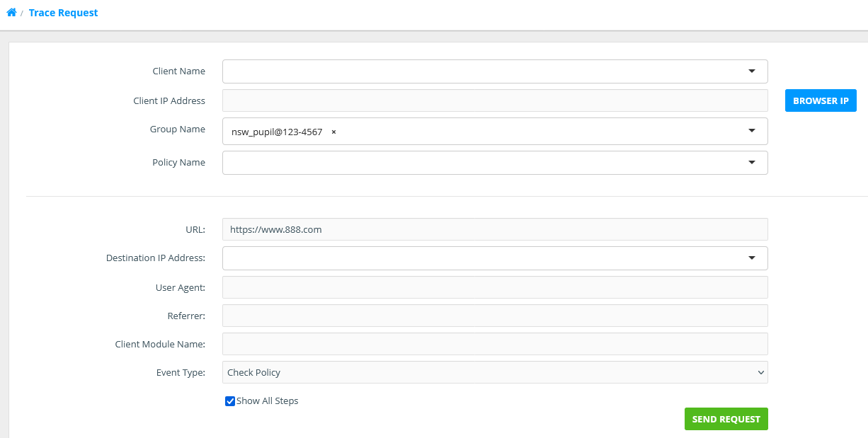Focus the User Agent text field
The image size is (868, 438).
tap(495, 287)
